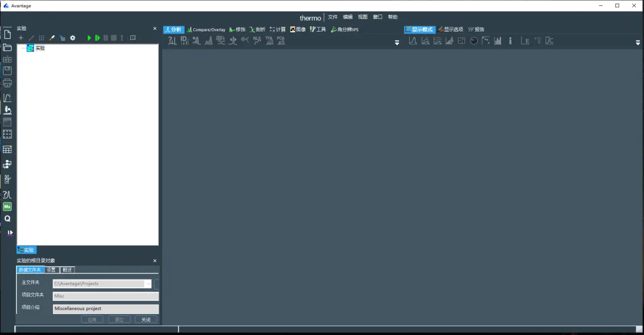
Task: Open the folder icon in left sidebar
Action: pos(7,47)
